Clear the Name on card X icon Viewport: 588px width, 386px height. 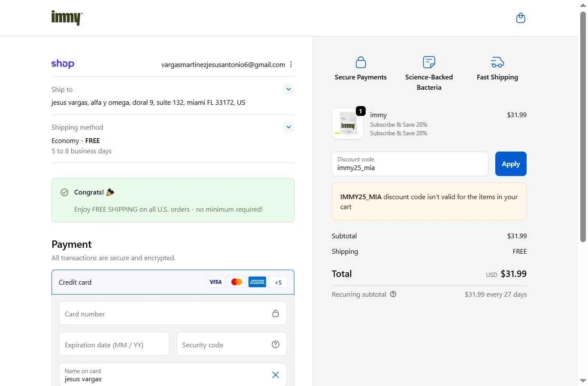pos(276,375)
